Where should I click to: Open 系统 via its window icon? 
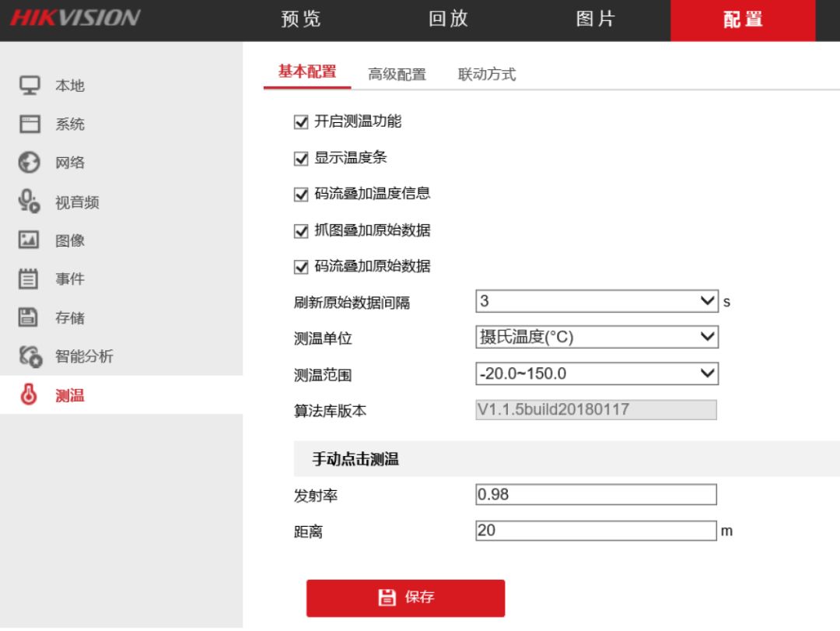[x=29, y=124]
